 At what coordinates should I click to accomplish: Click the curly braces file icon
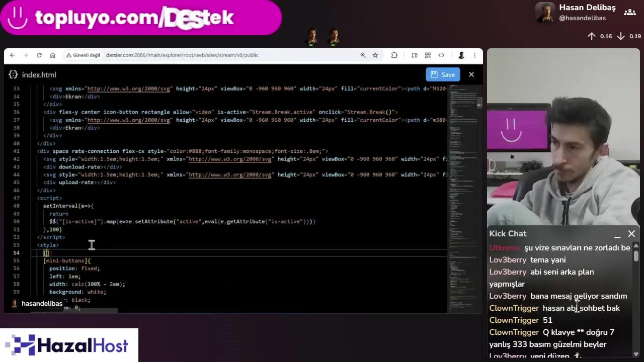pos(13,74)
